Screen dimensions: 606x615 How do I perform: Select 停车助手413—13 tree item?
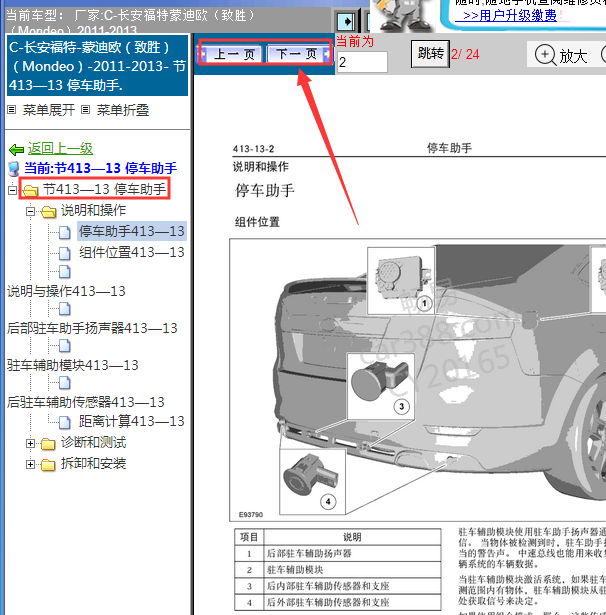coord(131,231)
